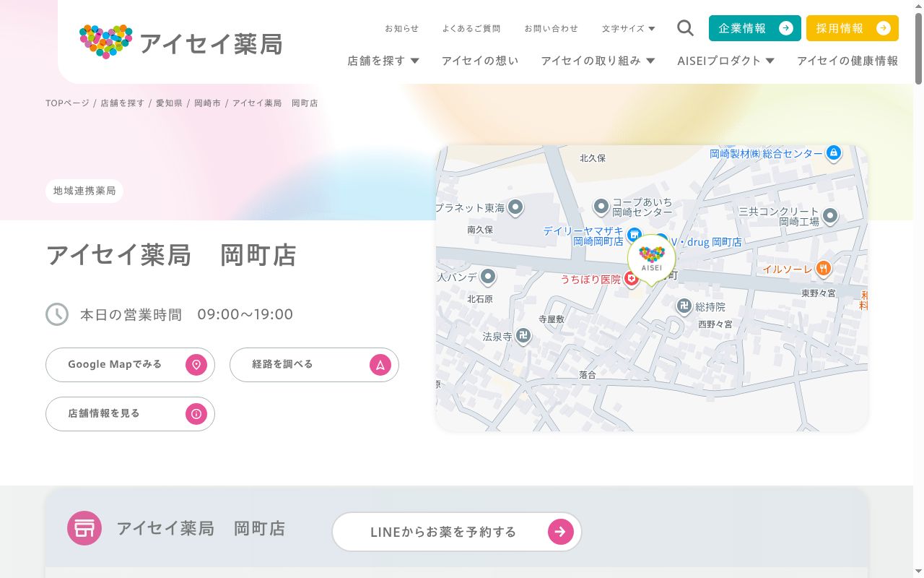Screen dimensions: 924x578
Task: Open the アイセイの想い menu item
Action: pyautogui.click(x=480, y=61)
